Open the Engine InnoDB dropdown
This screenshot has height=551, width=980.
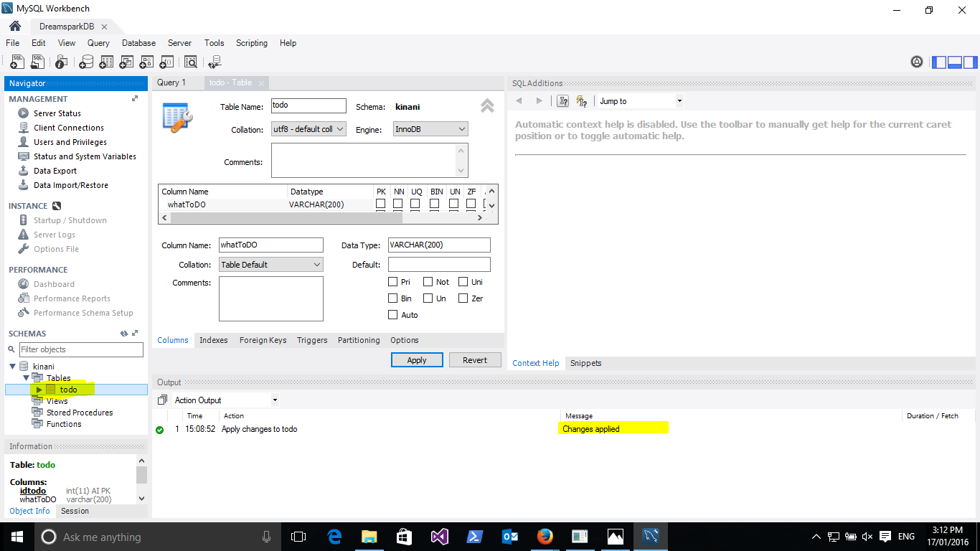coord(430,129)
